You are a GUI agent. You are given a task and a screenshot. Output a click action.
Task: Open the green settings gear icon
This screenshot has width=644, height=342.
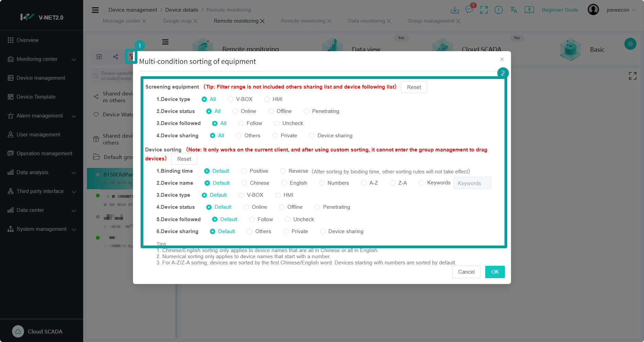point(630,44)
